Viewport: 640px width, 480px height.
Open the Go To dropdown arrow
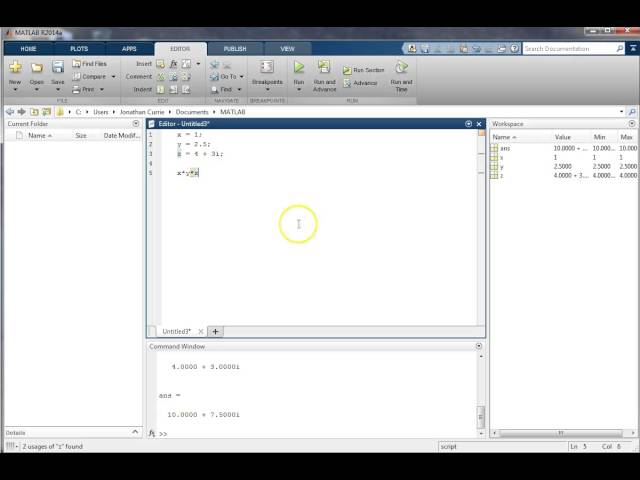(242, 77)
